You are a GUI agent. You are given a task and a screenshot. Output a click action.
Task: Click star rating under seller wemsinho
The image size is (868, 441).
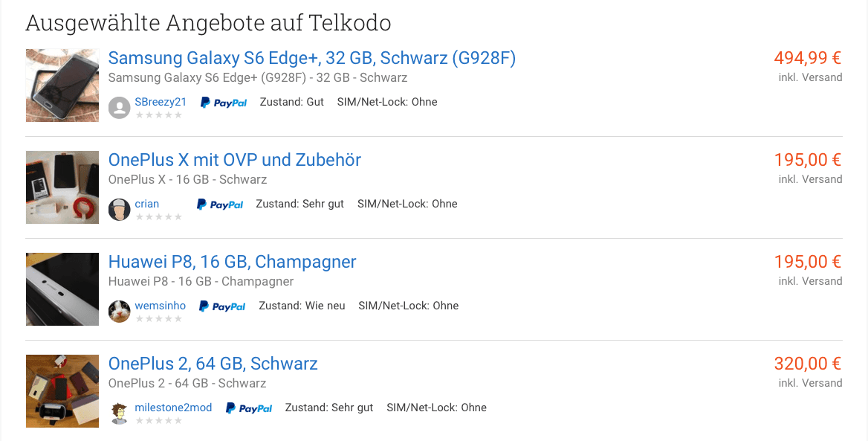[x=159, y=318]
